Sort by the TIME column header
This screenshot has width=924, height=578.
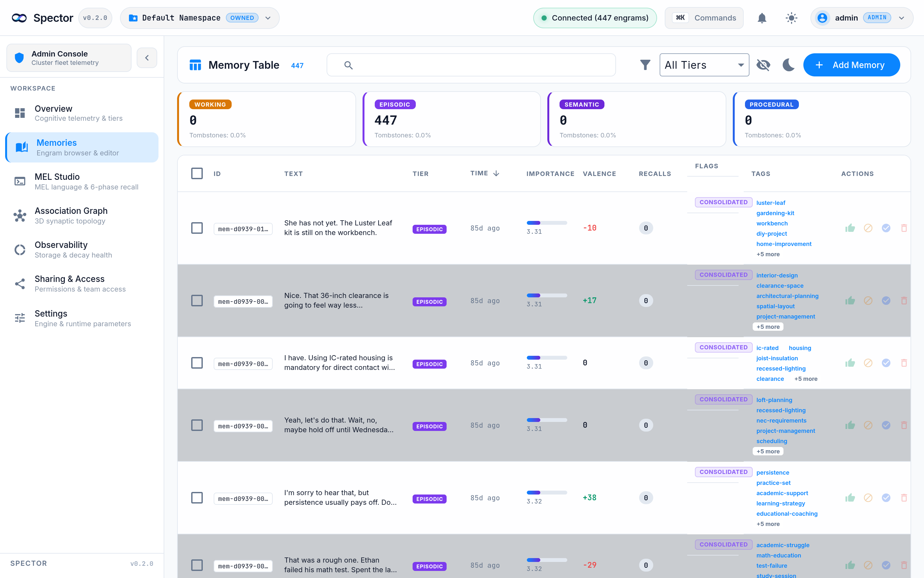484,173
